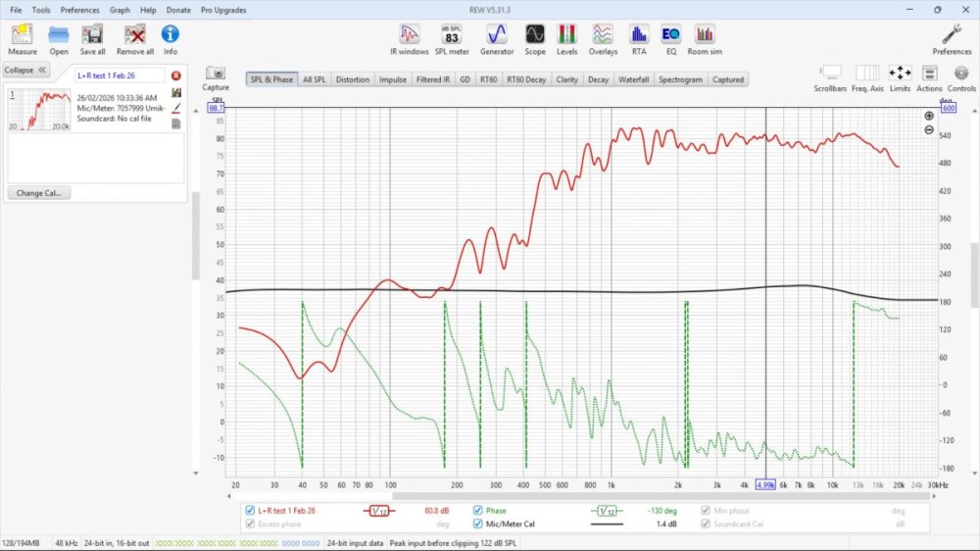Open graph Limits settings
This screenshot has height=551, width=980.
pos(899,75)
